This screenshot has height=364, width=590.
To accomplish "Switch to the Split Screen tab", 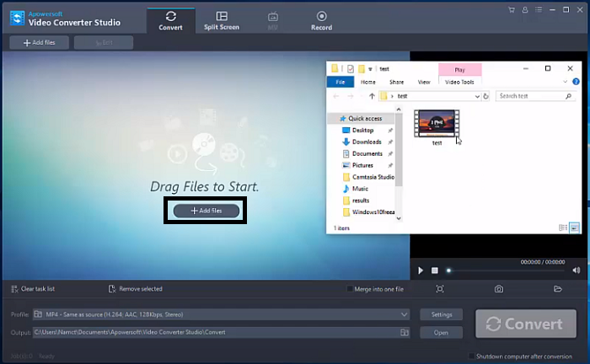I will [221, 21].
